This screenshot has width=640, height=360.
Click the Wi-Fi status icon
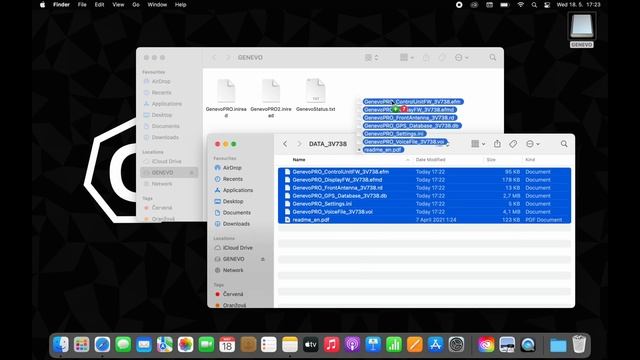pyautogui.click(x=520, y=5)
